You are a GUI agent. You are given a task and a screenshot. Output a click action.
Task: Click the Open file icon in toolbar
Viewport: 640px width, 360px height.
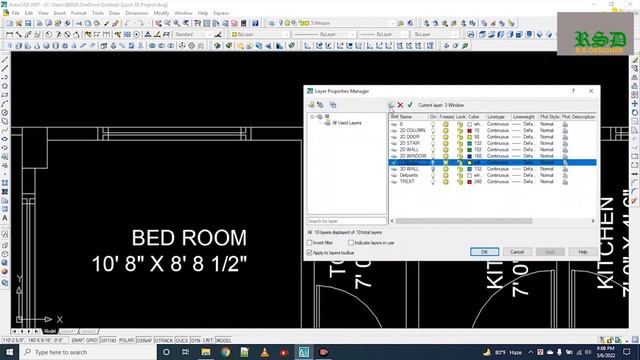(19, 23)
